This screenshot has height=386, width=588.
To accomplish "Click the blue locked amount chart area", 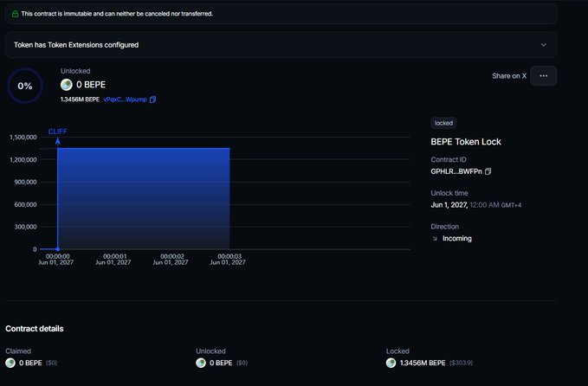I will (x=144, y=198).
